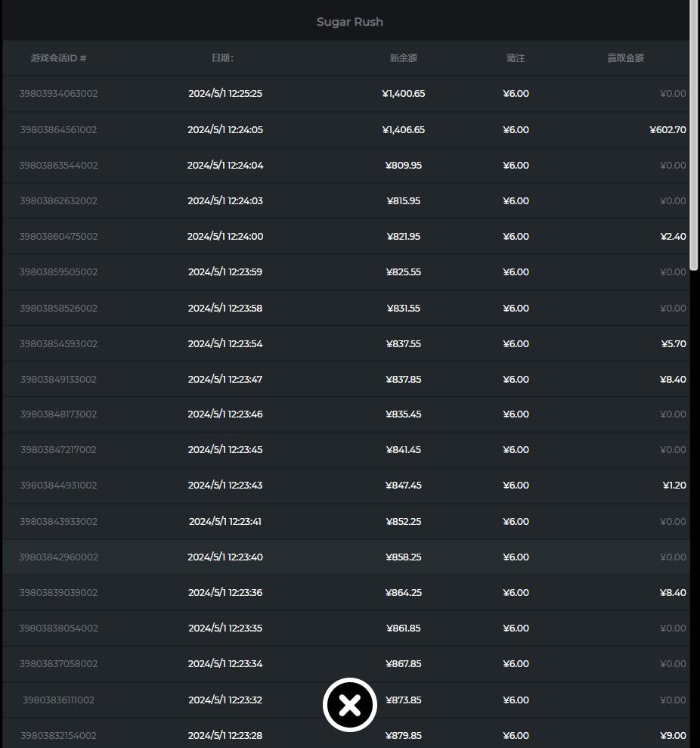Select the date 2024/5/1 12:25:25
This screenshot has height=748, width=700.
point(225,94)
